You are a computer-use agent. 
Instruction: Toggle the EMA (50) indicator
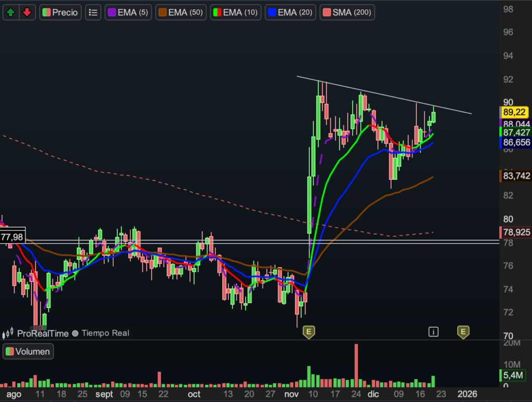tap(181, 12)
